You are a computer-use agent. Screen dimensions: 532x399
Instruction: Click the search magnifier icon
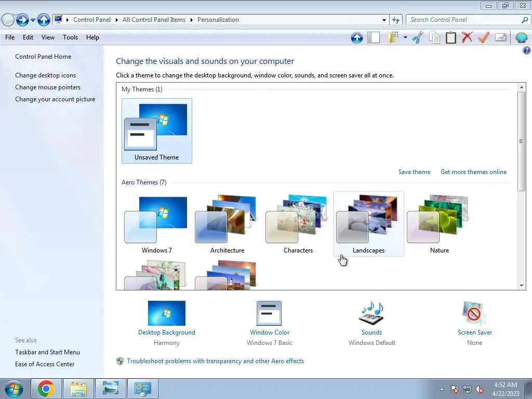coord(525,20)
